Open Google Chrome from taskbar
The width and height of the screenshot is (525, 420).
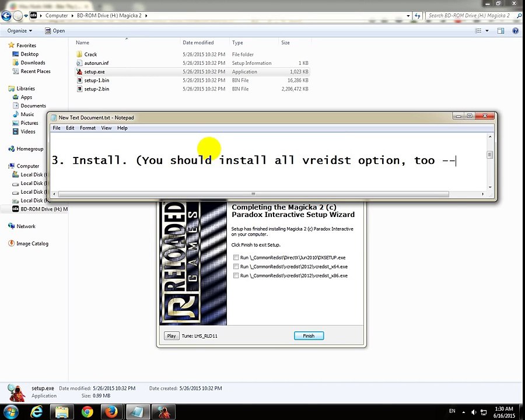[87, 412]
